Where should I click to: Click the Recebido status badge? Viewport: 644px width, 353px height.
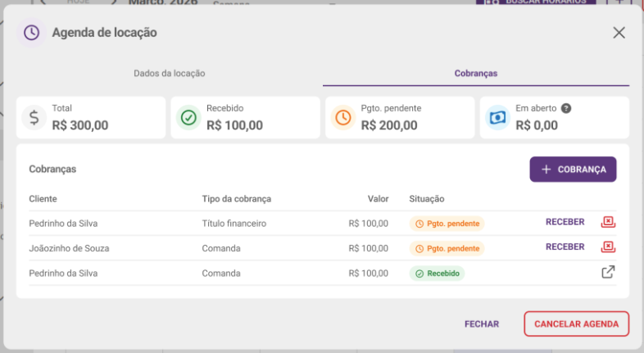437,274
